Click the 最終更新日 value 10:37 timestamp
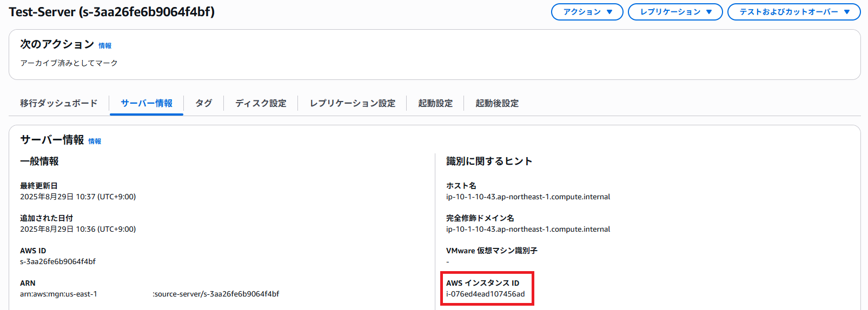This screenshot has height=310, width=868. (x=78, y=197)
